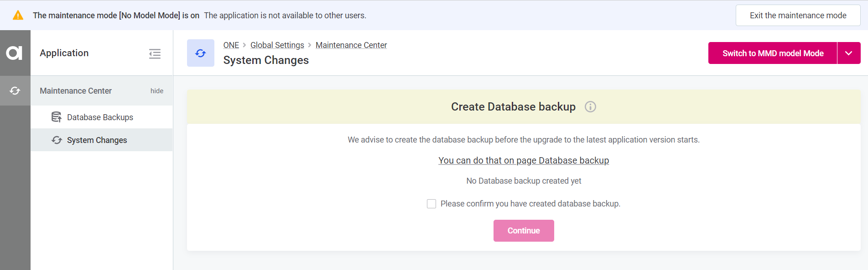Screen dimensions: 868x270
Task: Click the blue System Changes page icon
Action: pos(200,53)
